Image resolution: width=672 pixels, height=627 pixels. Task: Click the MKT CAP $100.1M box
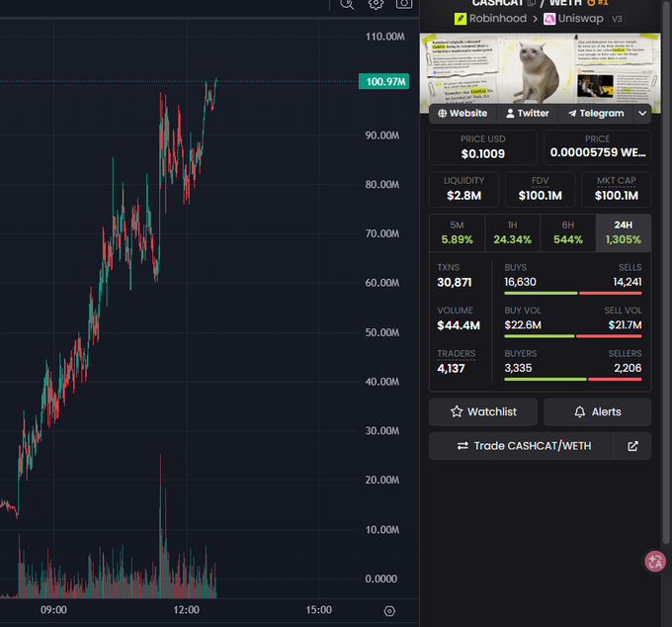tap(617, 189)
